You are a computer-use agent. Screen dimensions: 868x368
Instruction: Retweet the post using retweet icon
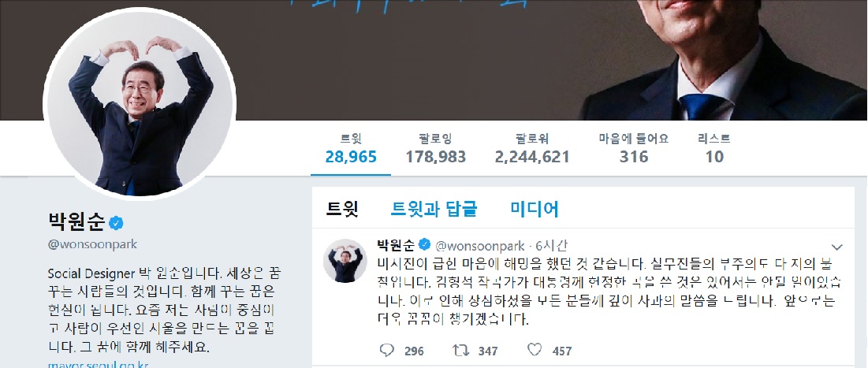pyautogui.click(x=460, y=350)
